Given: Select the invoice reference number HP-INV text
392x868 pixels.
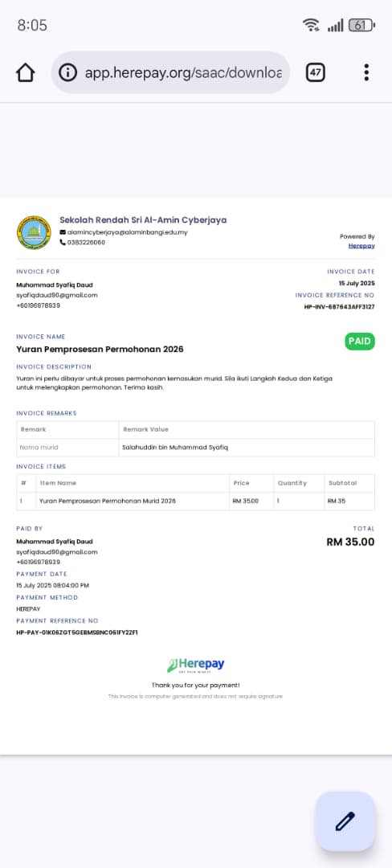Looking at the screenshot, I should tap(339, 307).
